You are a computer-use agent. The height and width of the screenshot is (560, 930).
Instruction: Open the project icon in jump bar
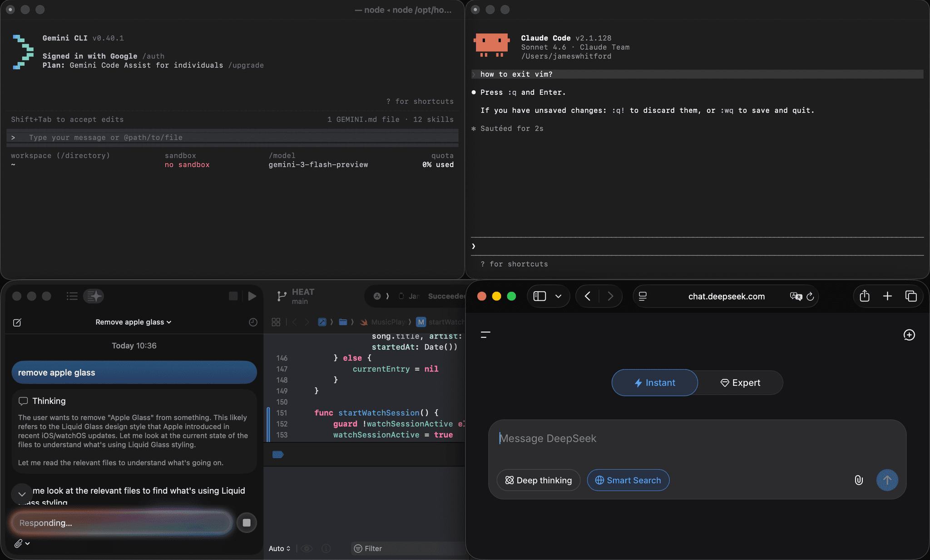tap(322, 322)
